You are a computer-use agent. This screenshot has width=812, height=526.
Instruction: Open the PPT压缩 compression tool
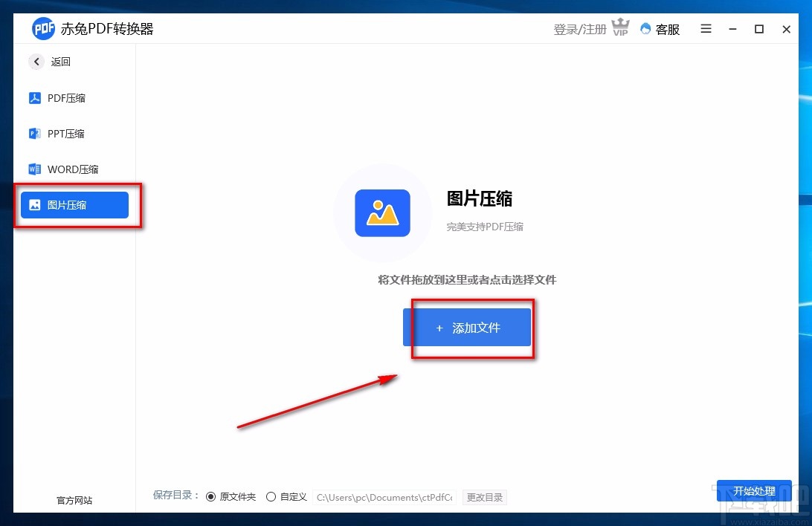point(36,133)
